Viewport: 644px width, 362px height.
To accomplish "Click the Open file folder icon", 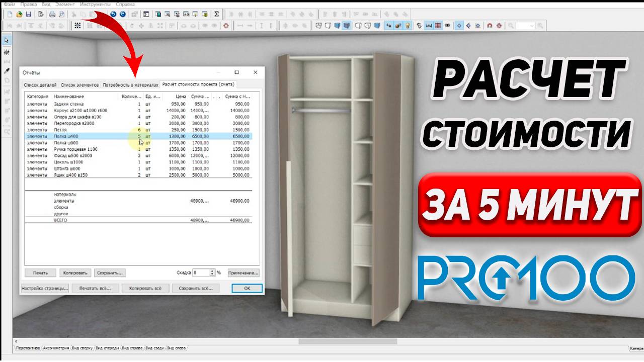I will click(19, 14).
